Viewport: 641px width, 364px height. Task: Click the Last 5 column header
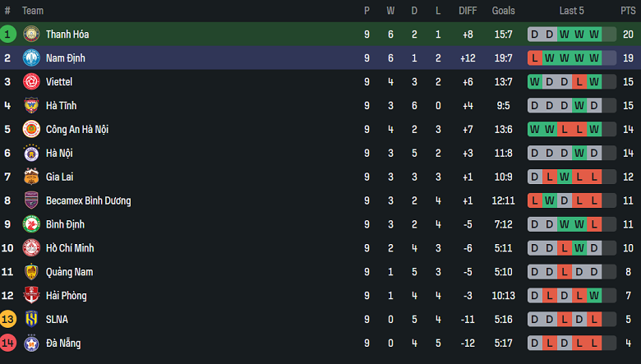click(x=571, y=11)
